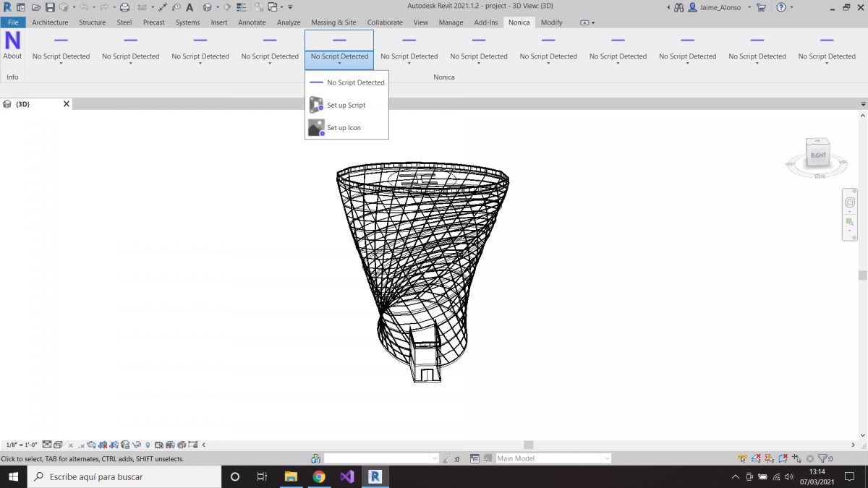Activate the Section tool in Quick Access Toolbar

pyautogui.click(x=228, y=7)
